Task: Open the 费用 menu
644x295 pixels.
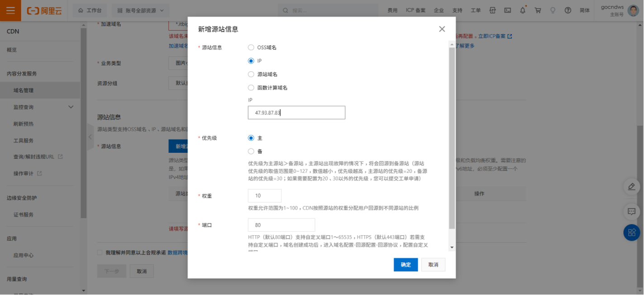Action: pyautogui.click(x=392, y=10)
